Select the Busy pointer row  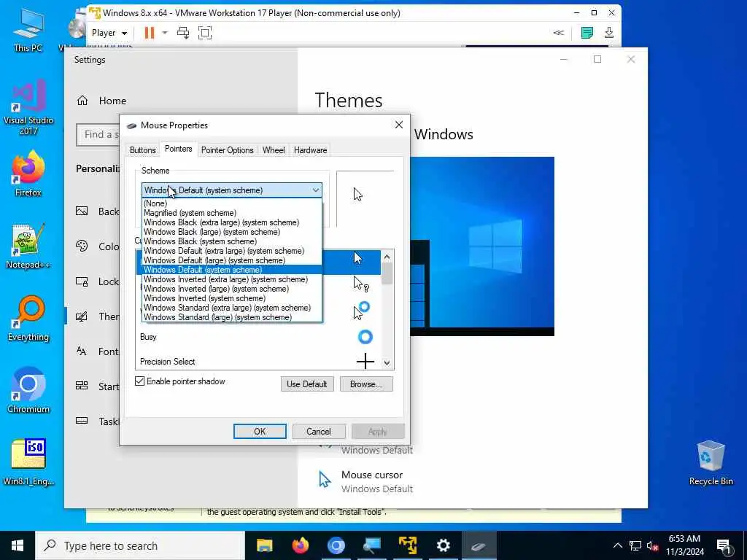click(x=258, y=337)
